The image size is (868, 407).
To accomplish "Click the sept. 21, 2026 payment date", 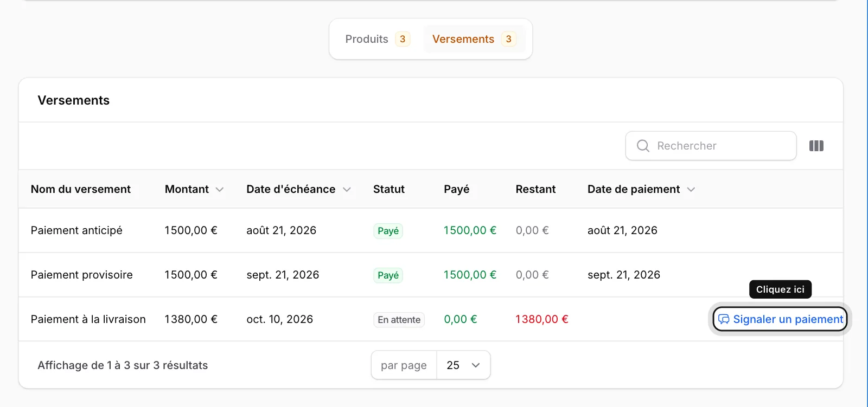I will pyautogui.click(x=624, y=275).
